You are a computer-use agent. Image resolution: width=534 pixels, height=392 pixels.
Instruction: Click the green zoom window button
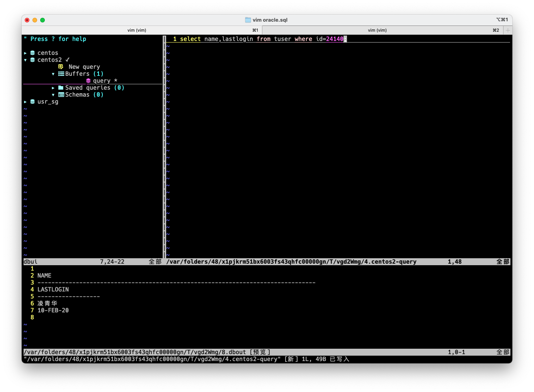click(x=43, y=20)
